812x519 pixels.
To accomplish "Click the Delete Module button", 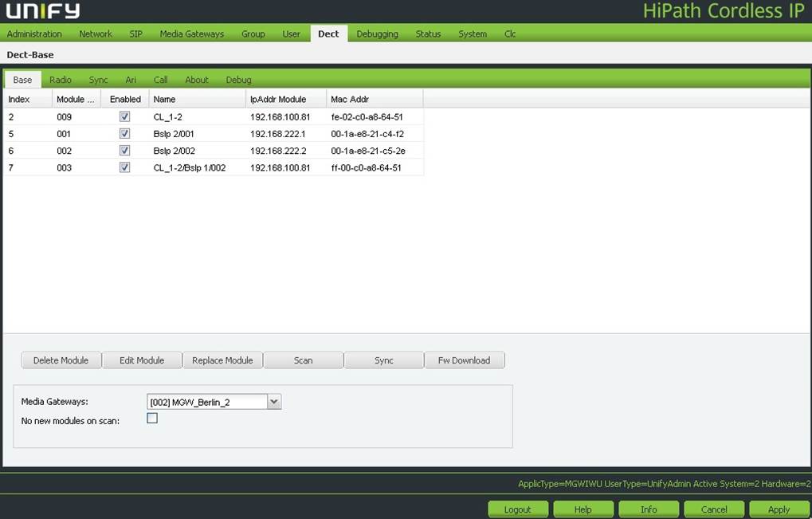I will click(x=61, y=360).
